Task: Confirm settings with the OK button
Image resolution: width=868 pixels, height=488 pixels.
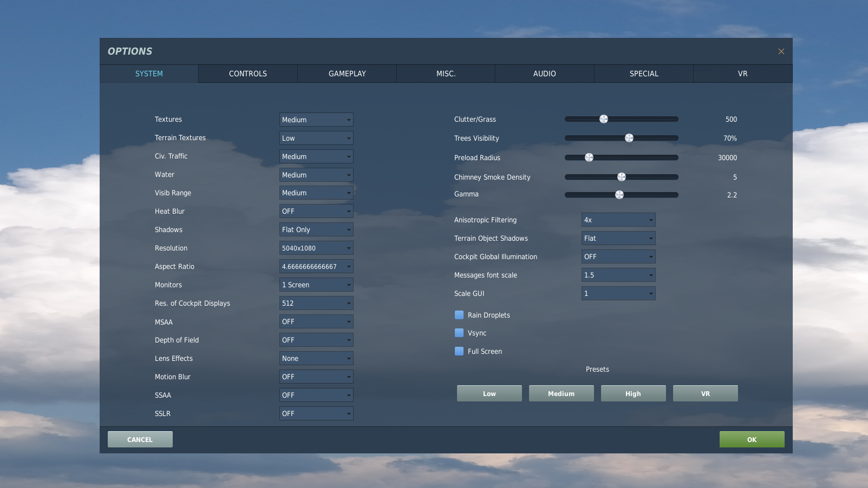Action: [x=752, y=439]
